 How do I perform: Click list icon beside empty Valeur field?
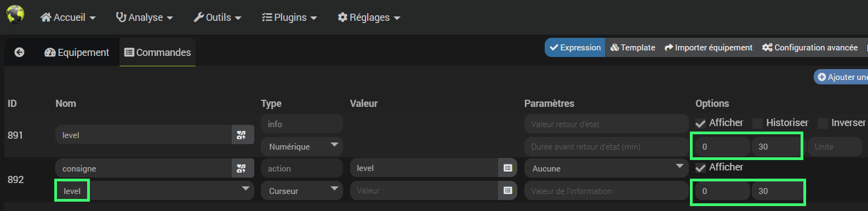coord(508,190)
